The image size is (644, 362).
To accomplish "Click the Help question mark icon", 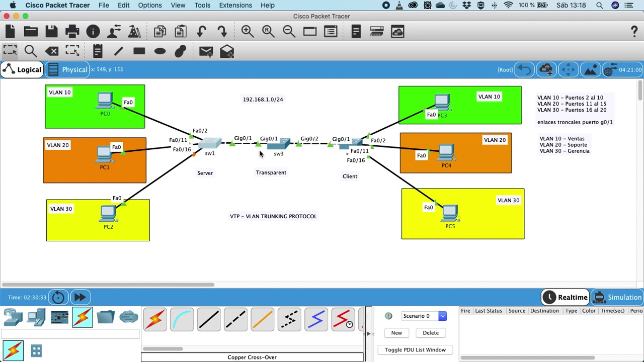I will pyautogui.click(x=634, y=32).
